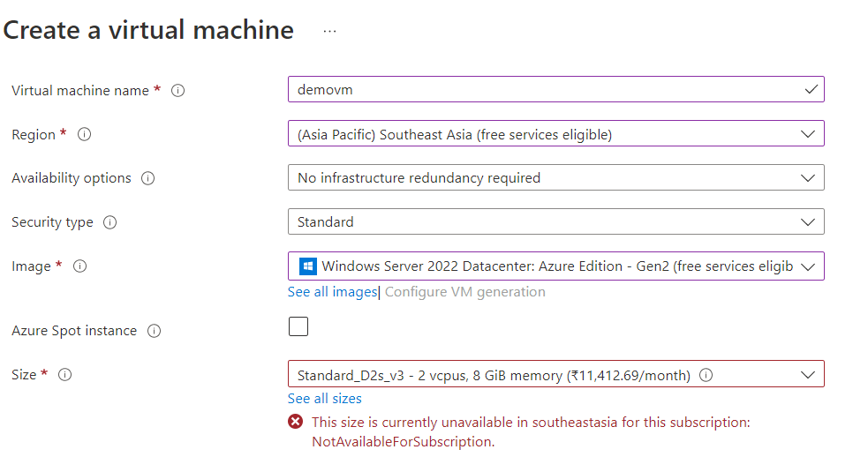This screenshot has width=868, height=457.
Task: Click the red error icon under Size
Action: pyautogui.click(x=296, y=423)
